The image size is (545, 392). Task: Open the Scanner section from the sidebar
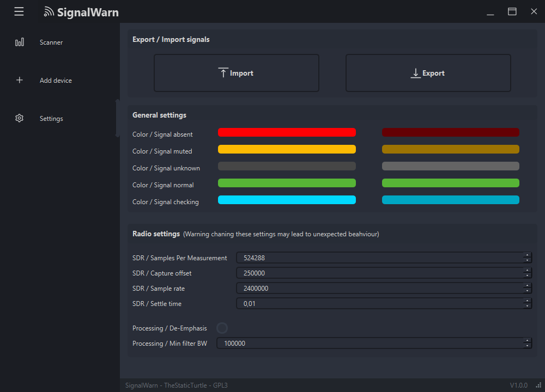51,42
